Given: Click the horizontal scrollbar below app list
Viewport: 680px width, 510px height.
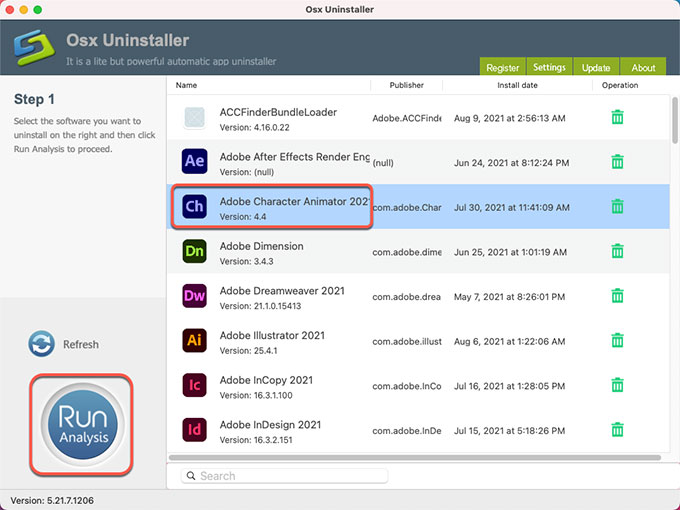Looking at the screenshot, I should (x=415, y=458).
